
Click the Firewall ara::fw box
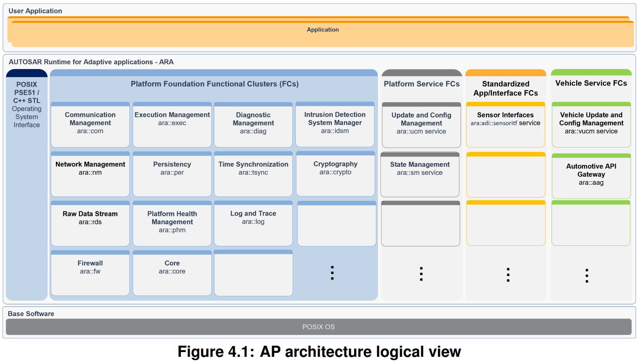(90, 273)
